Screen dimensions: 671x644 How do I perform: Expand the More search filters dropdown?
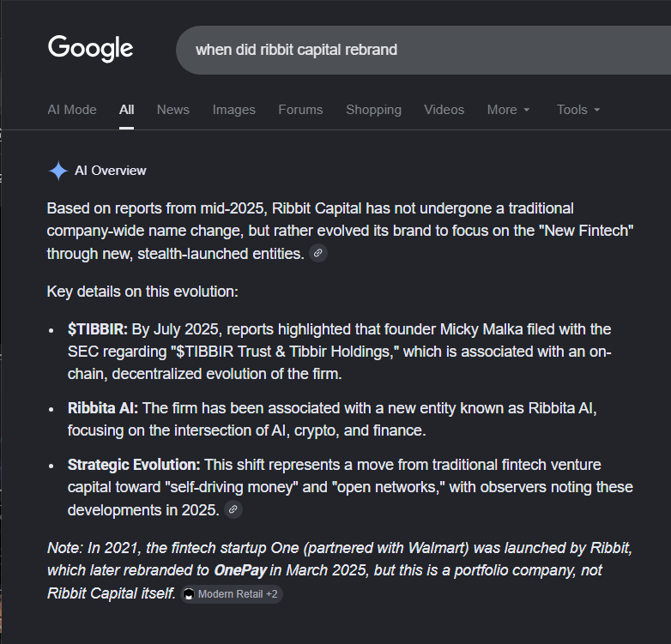coord(508,110)
